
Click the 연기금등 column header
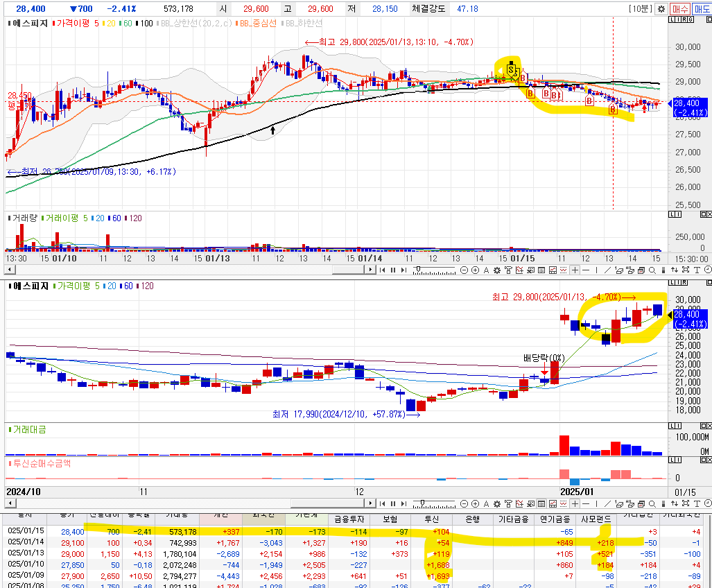(555, 519)
